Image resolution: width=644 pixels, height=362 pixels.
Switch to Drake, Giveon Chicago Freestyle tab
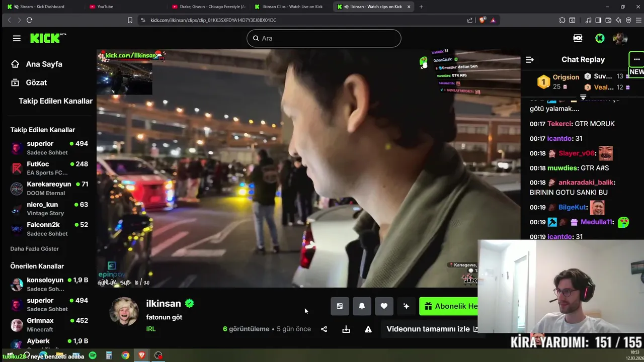(x=209, y=7)
